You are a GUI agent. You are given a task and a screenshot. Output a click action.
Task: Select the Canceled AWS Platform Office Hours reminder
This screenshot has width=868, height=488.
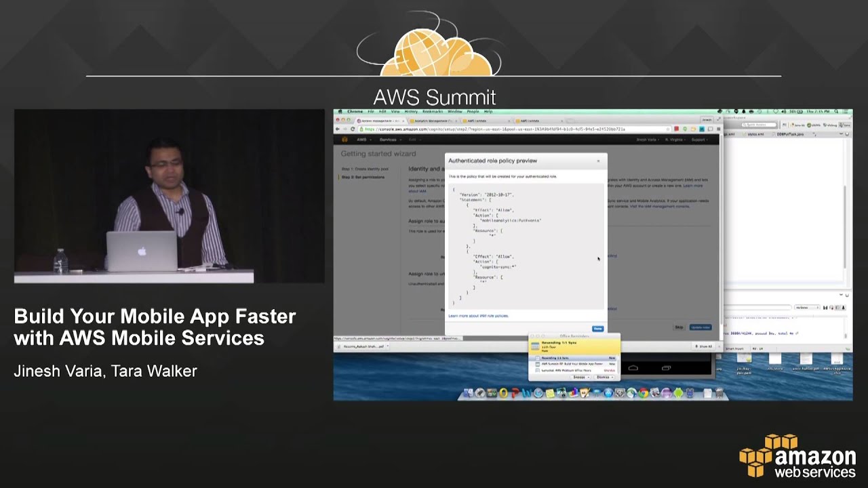[574, 371]
